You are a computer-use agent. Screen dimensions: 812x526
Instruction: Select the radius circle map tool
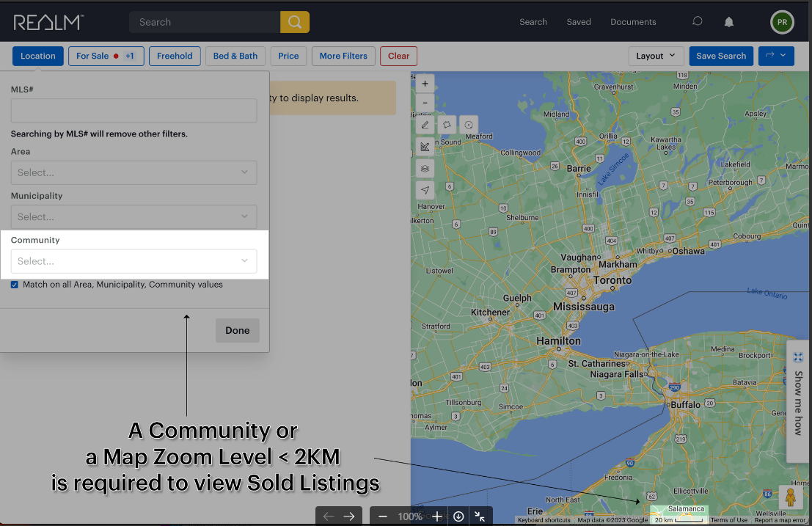469,125
